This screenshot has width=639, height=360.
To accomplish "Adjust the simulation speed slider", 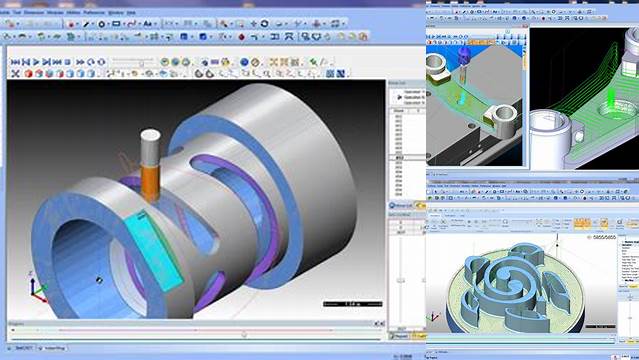I will [134, 62].
